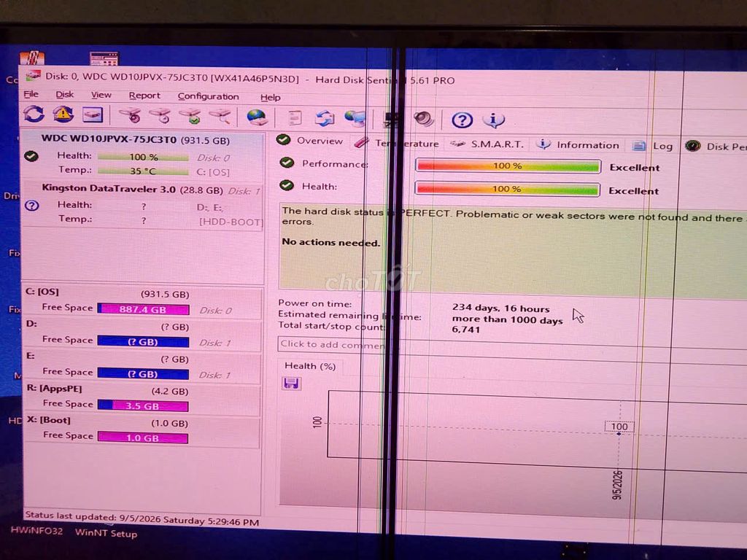Open the red-white desktop icon above the window
Image resolution: width=747 pixels, height=560 pixels.
pos(32,58)
